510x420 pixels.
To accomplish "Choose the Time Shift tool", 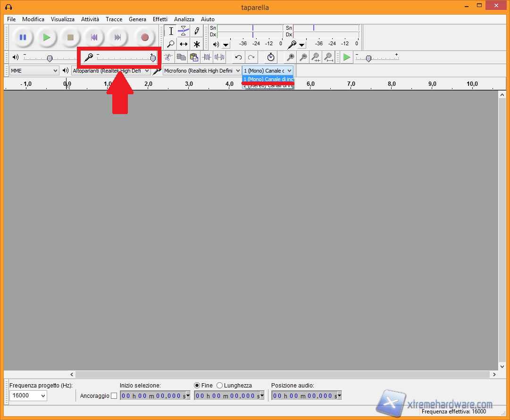I will pyautogui.click(x=184, y=44).
